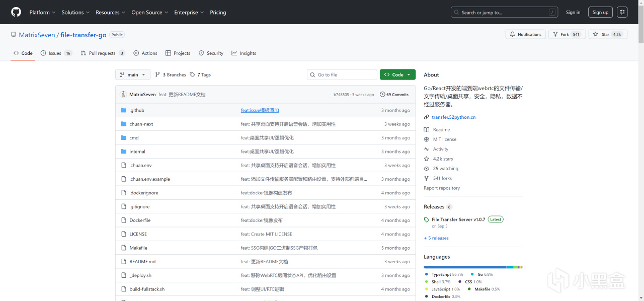Click the file icon beside .chuan.env
This screenshot has width=644, height=301.
tap(124, 165)
